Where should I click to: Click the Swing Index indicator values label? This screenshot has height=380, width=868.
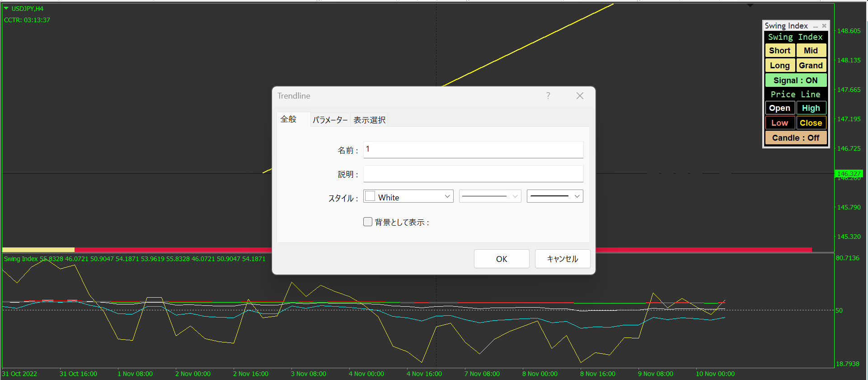135,259
